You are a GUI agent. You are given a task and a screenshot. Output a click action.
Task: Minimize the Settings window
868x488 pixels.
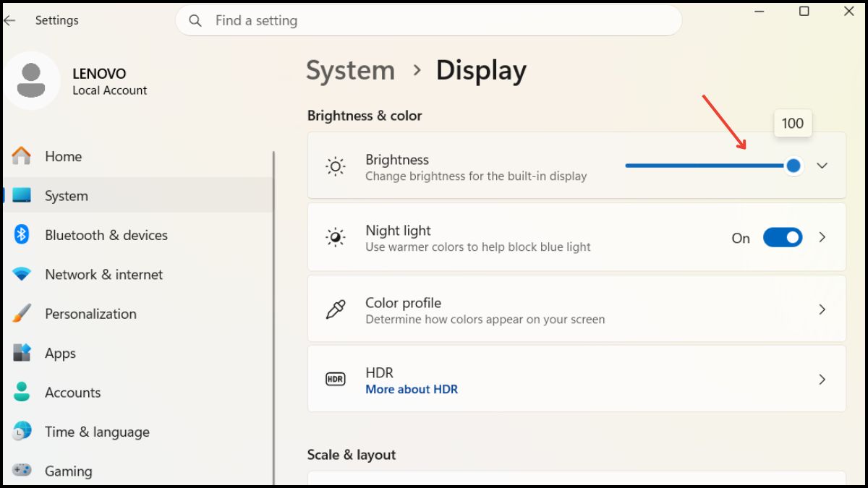point(759,12)
